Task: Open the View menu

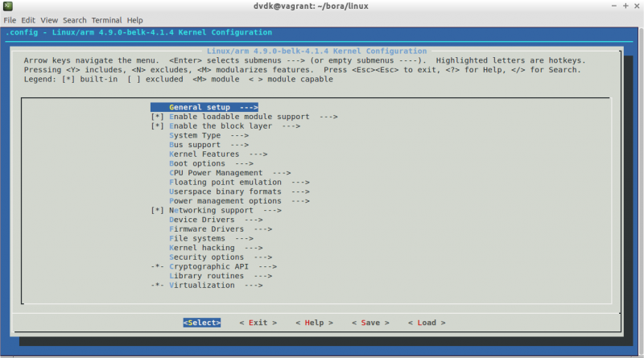Action: coord(49,20)
